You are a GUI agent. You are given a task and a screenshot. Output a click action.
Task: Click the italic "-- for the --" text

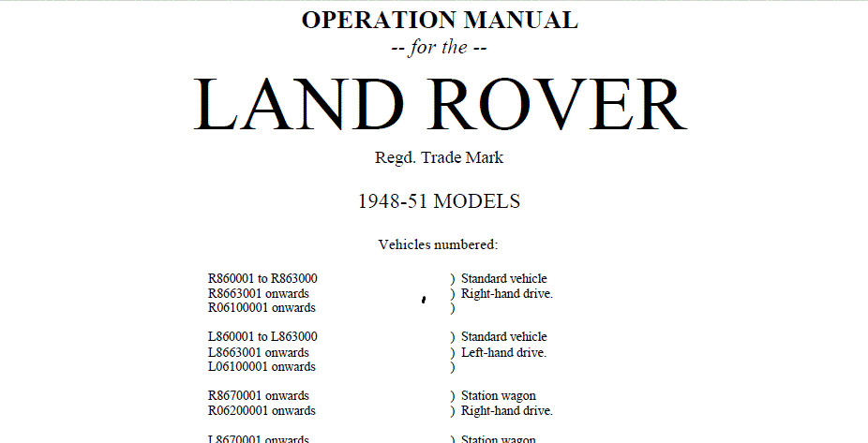tap(439, 47)
